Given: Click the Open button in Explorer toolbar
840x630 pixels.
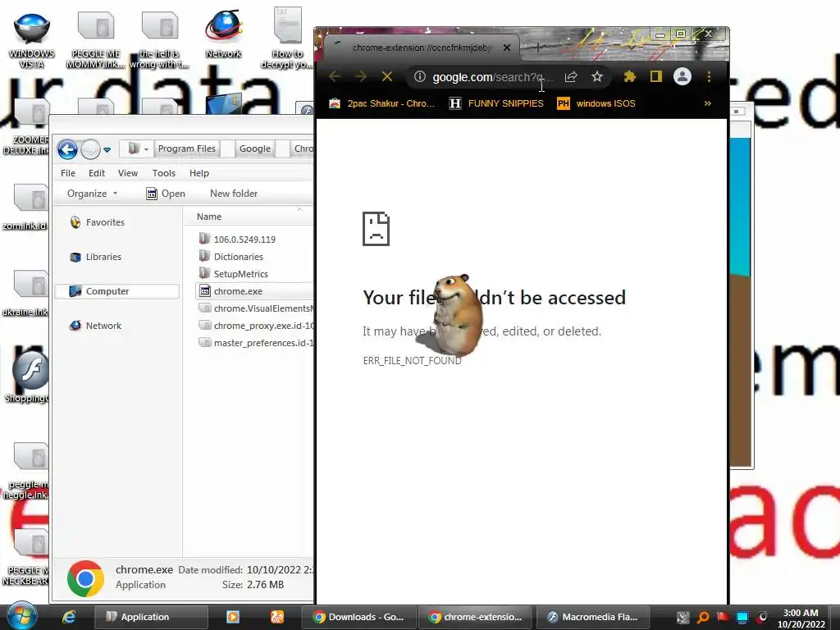Looking at the screenshot, I should pyautogui.click(x=166, y=194).
